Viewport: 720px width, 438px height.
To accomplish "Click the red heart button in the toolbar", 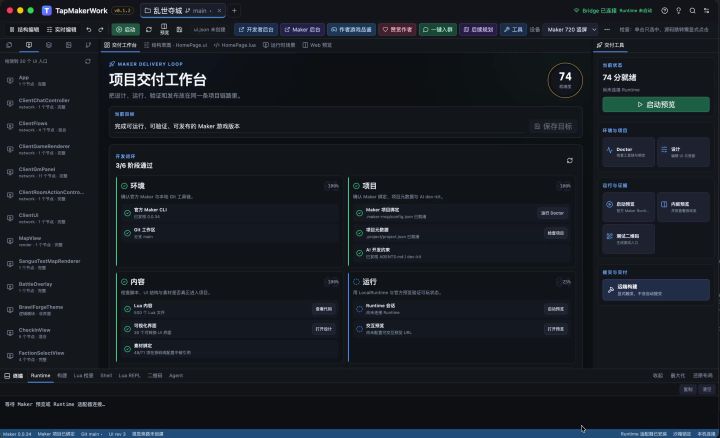I will (x=397, y=29).
